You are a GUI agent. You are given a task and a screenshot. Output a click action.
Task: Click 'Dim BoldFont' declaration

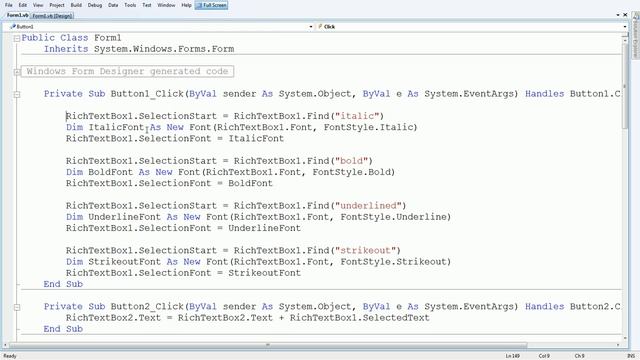[99, 172]
